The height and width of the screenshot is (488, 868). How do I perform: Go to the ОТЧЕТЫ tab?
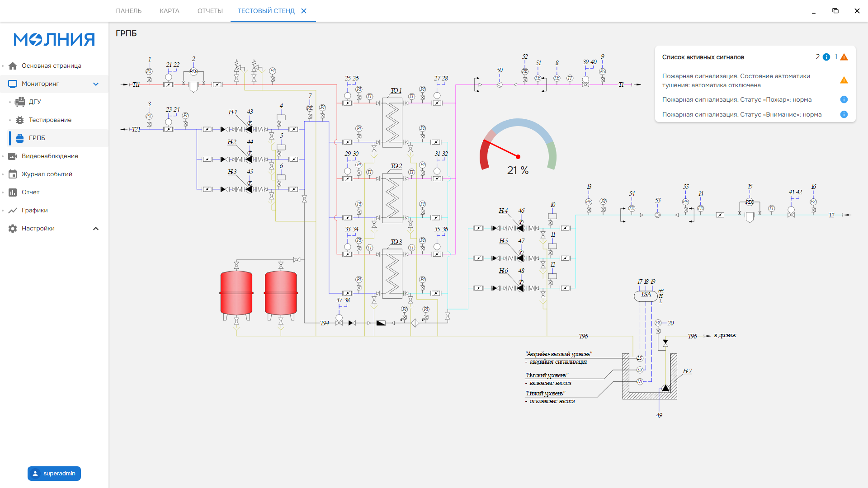(x=210, y=11)
